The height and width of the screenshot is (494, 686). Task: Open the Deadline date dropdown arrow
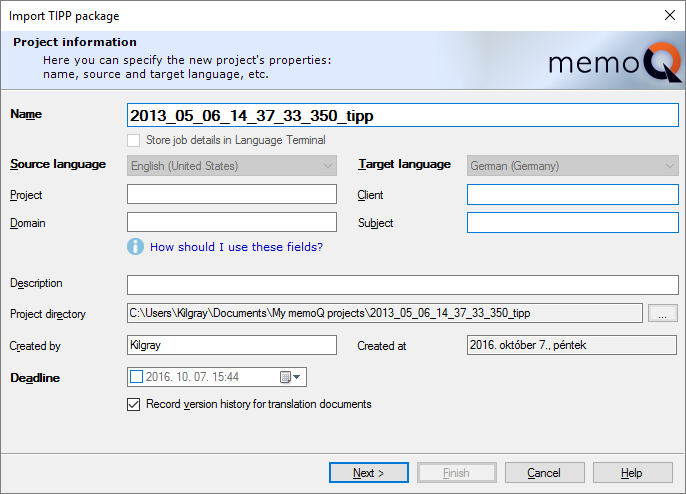298,377
